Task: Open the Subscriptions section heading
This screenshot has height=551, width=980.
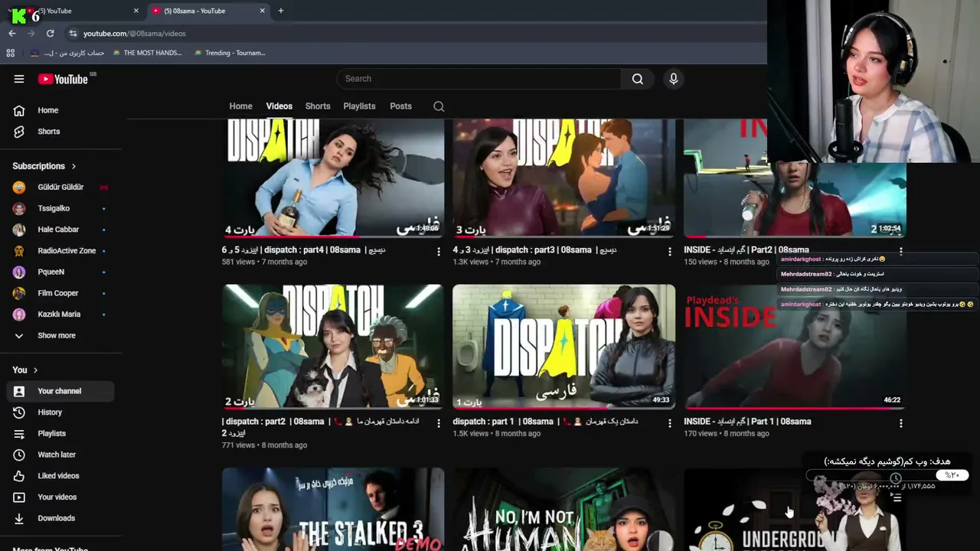Action: coord(44,166)
